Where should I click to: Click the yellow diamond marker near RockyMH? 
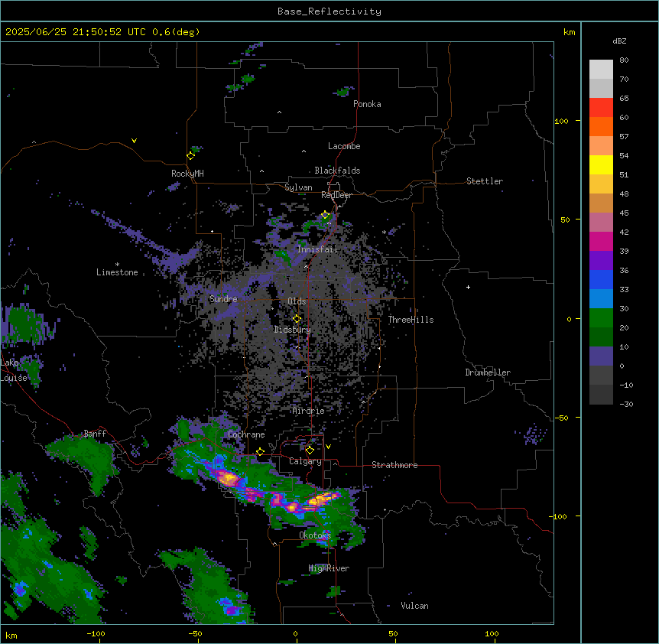click(x=190, y=155)
